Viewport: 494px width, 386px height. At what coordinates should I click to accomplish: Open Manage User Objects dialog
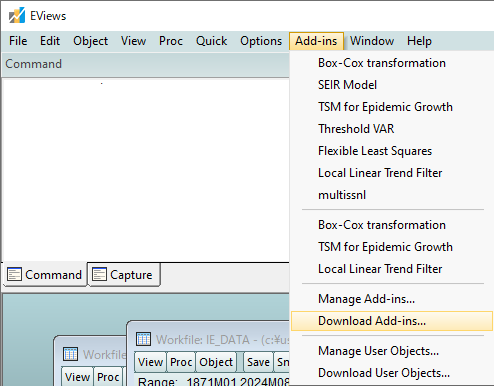[392, 351]
